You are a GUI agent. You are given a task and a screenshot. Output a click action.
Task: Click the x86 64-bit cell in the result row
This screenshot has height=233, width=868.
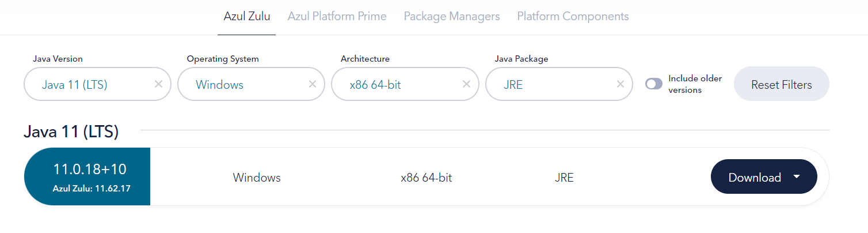[x=427, y=178]
